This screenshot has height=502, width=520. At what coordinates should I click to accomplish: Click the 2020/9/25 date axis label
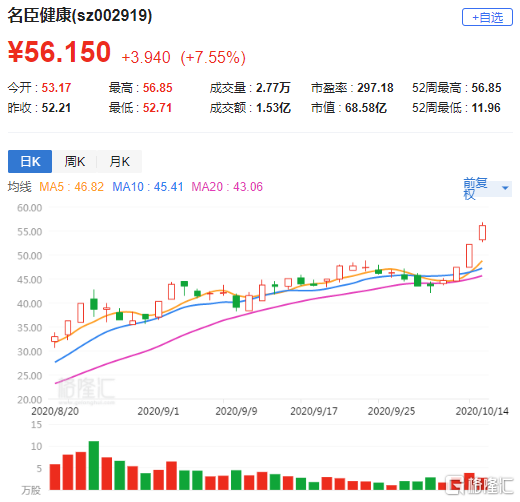(x=391, y=411)
